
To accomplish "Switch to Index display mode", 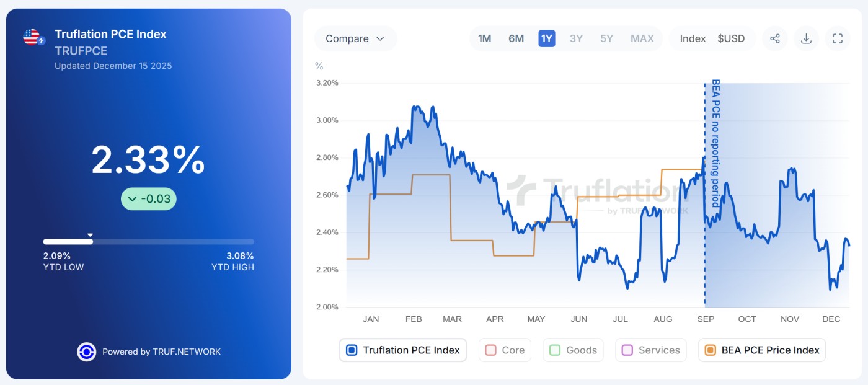I will tap(693, 38).
